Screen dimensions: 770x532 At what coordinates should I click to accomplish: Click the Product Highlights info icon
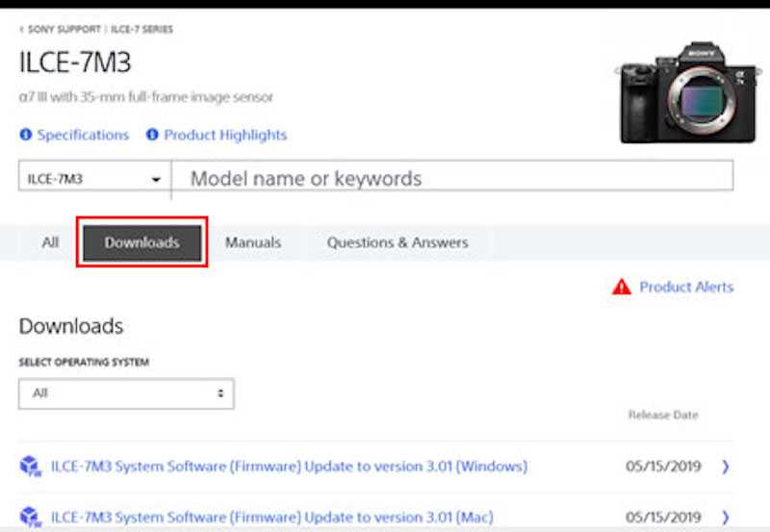click(x=152, y=135)
